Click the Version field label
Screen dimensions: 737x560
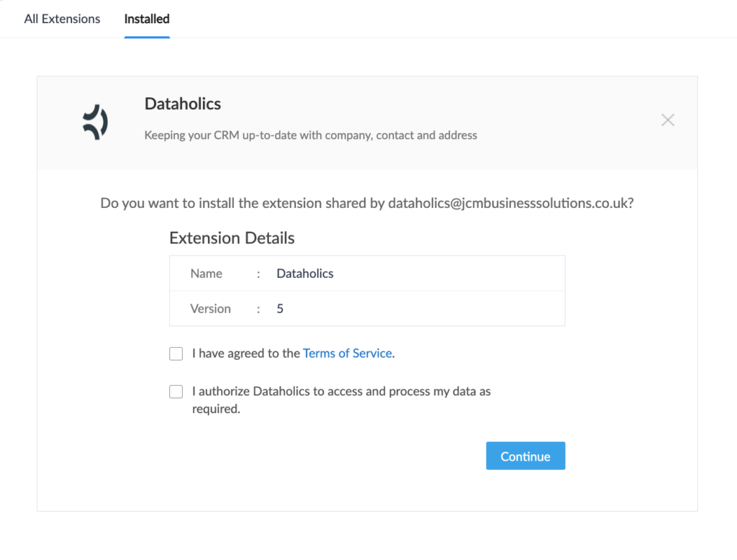pos(211,309)
